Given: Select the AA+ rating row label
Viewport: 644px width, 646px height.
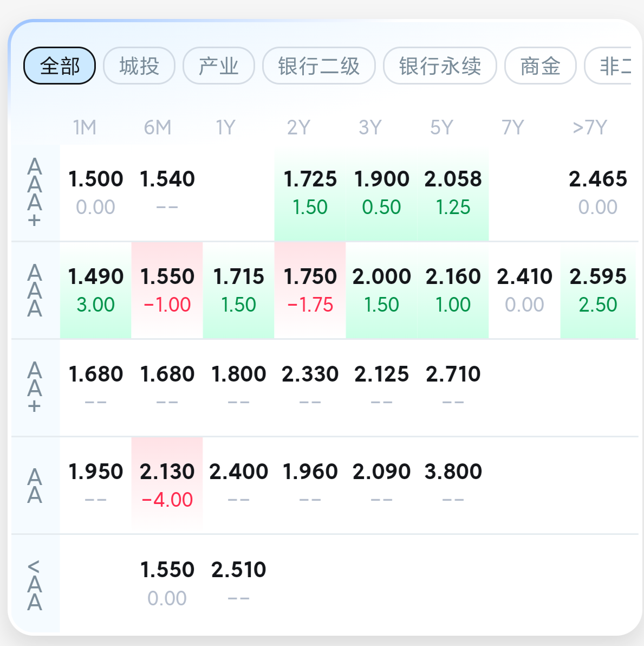Looking at the screenshot, I should coord(35,387).
